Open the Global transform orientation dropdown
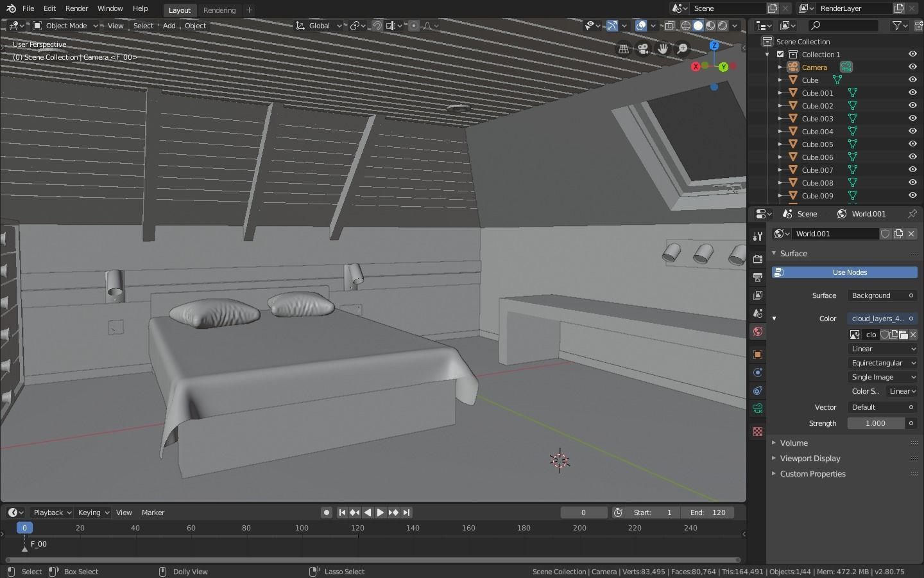 pos(318,26)
